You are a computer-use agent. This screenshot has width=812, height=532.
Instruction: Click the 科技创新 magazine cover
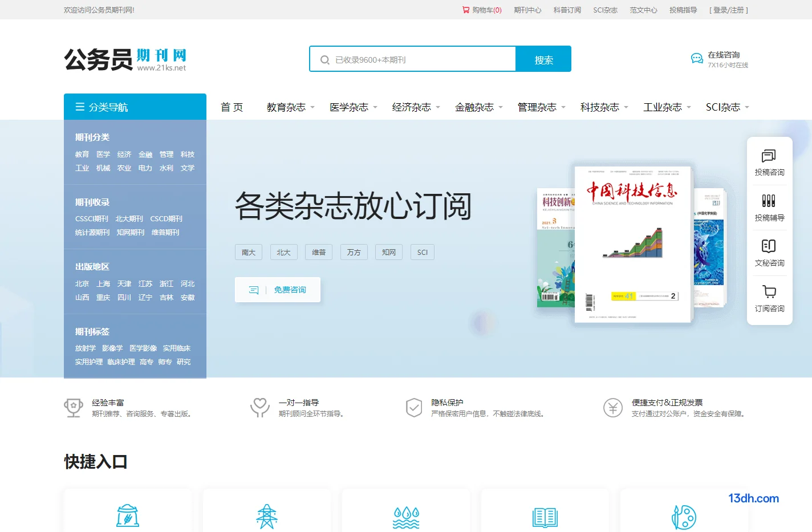[x=556, y=249]
